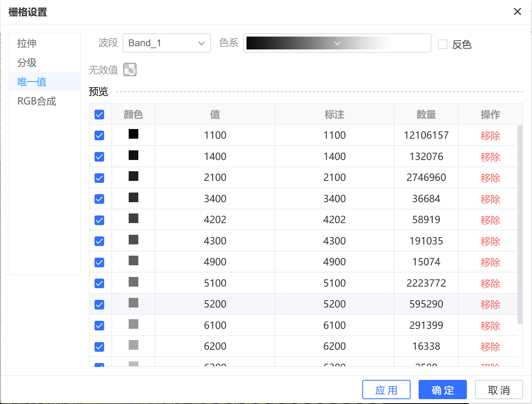Viewport: 532px width, 404px height.
Task: Select the 唯一值 tab
Action: pyautogui.click(x=32, y=82)
